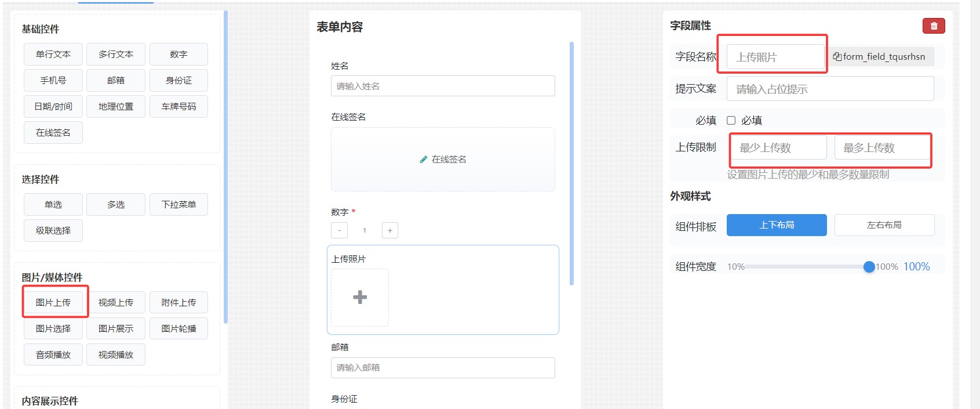Add 图片轮播 control

coord(178,328)
